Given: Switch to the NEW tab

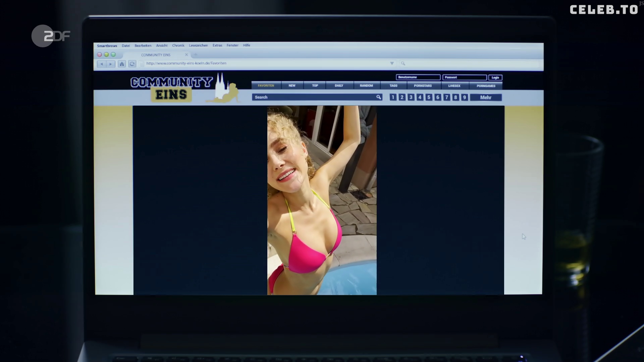Looking at the screenshot, I should [292, 86].
